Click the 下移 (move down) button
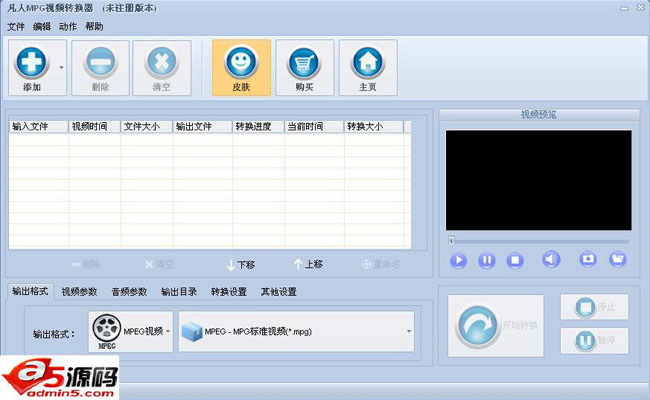Viewport: 650px width, 400px height. coord(240,264)
